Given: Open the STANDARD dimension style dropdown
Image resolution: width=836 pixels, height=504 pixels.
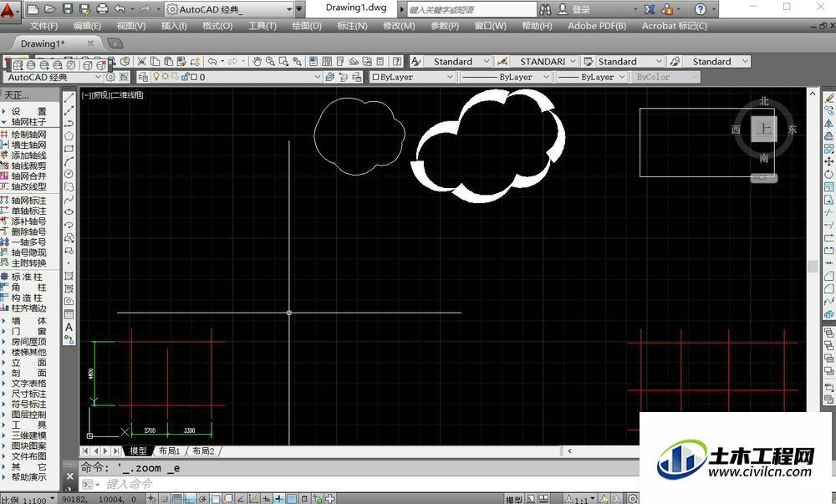Looking at the screenshot, I should point(573,62).
